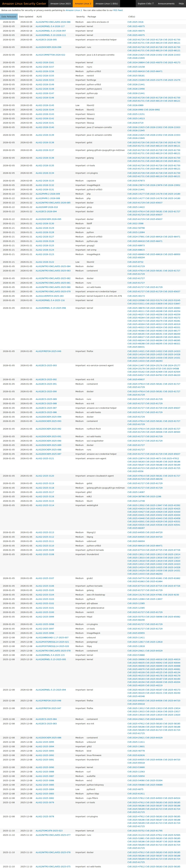Sort by the Date Released column header
Screen dimensions: 186x868
[9, 16]
